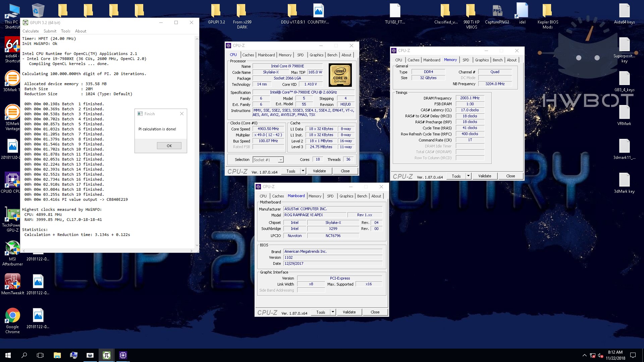Screen dimensions: 644x362
Task: Click the PI value output line CB840E219
Action: tap(76, 199)
